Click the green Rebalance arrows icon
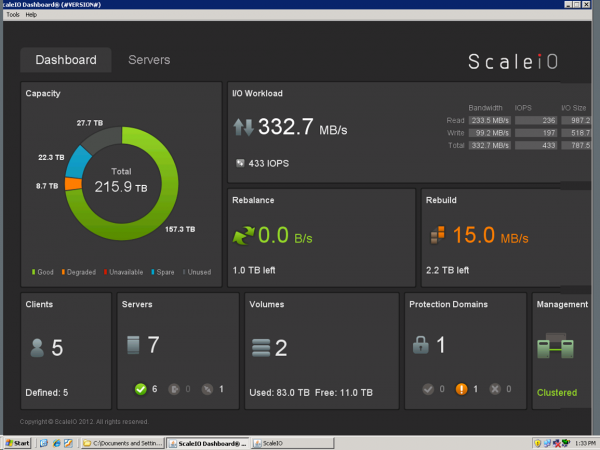Image resolution: width=600 pixels, height=450 pixels. pyautogui.click(x=243, y=235)
